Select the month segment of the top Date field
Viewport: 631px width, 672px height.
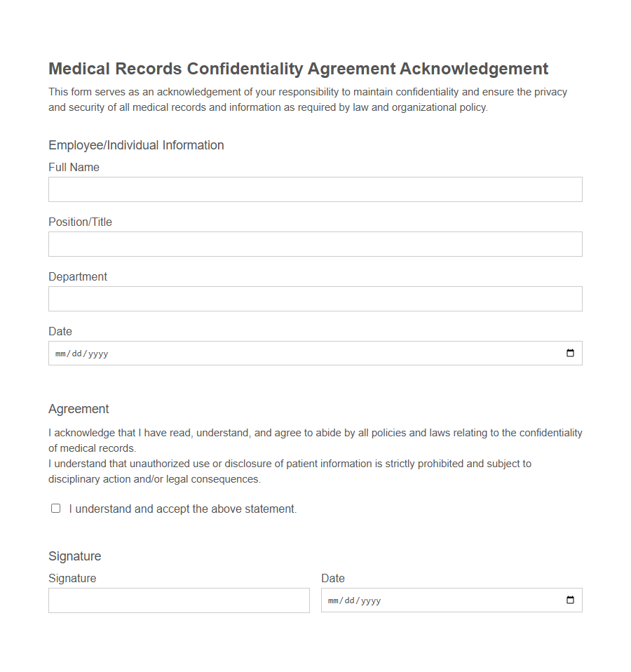[60, 354]
